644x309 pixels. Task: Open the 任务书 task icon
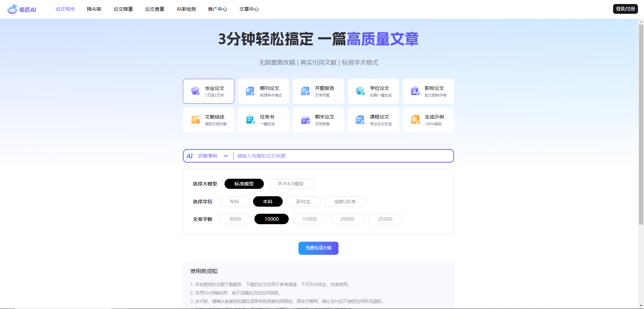[250, 119]
